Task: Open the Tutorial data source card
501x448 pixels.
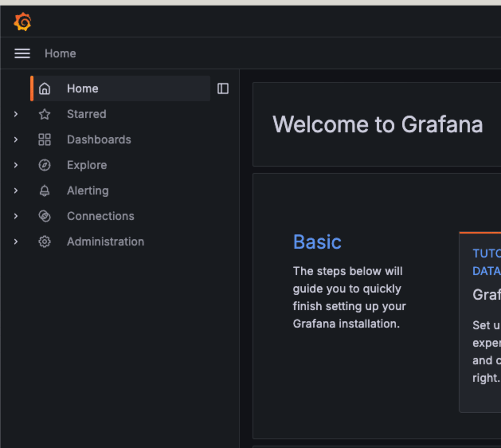Action: tap(480, 322)
